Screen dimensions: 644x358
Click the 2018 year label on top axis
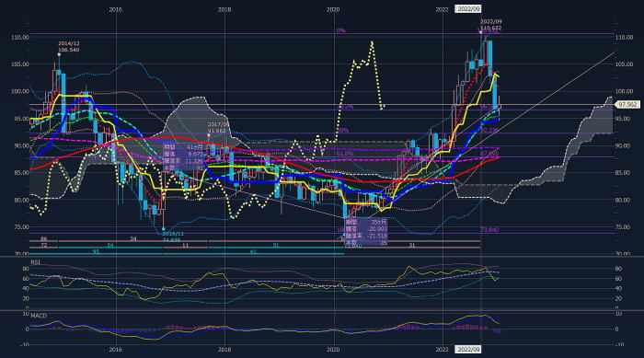tap(224, 9)
